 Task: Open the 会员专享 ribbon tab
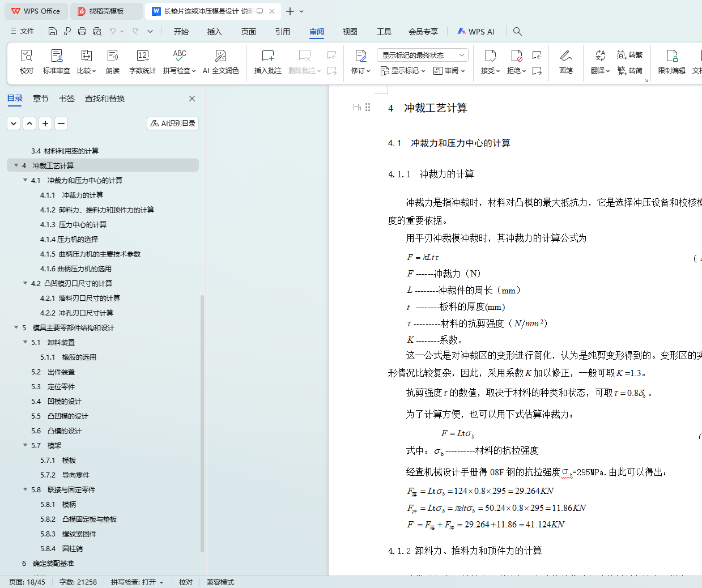coord(423,32)
